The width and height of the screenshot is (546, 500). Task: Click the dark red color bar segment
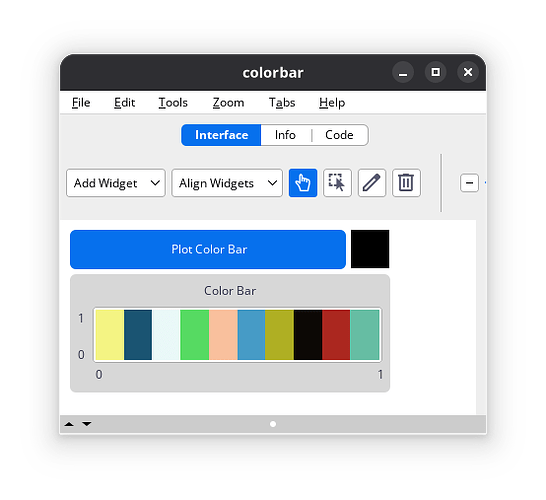[336, 335]
